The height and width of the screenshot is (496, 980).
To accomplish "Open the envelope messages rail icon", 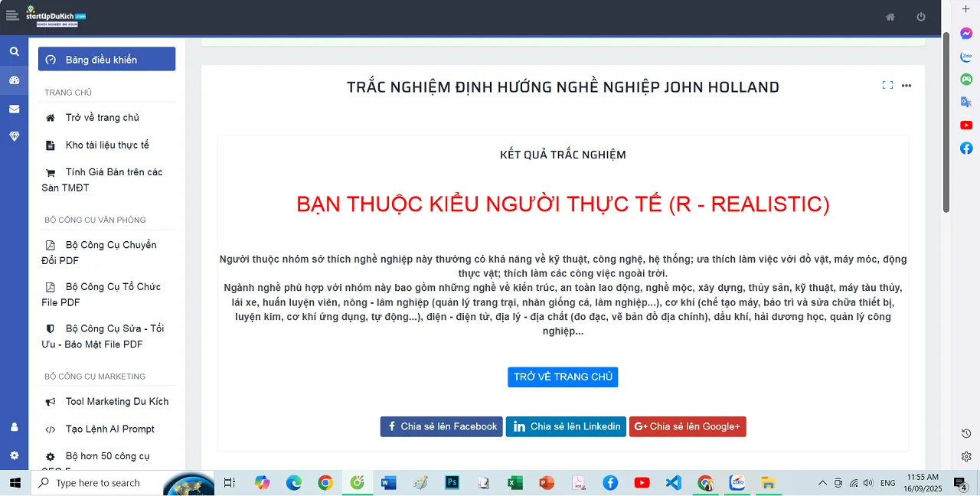I will click(14, 109).
